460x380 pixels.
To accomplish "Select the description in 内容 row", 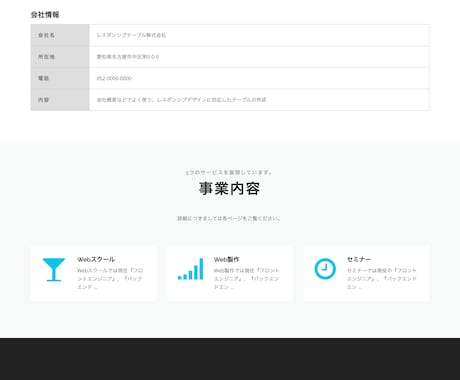I will pos(181,100).
